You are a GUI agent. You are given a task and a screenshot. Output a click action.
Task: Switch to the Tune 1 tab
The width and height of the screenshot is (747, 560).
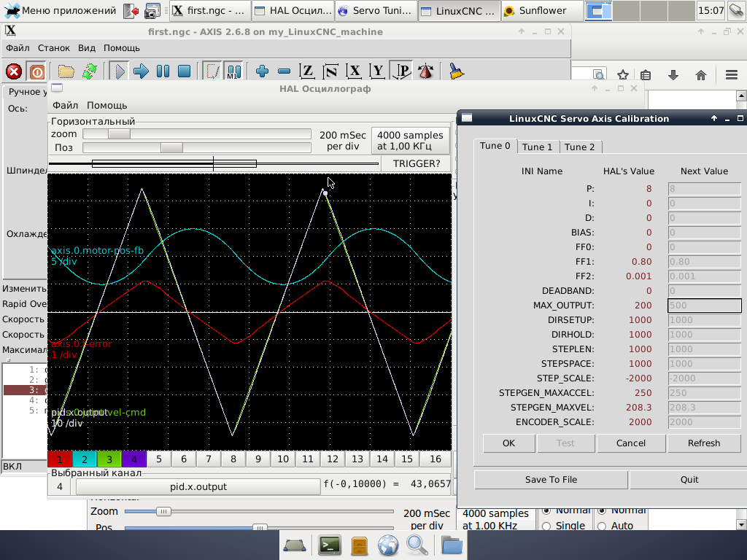click(x=538, y=147)
